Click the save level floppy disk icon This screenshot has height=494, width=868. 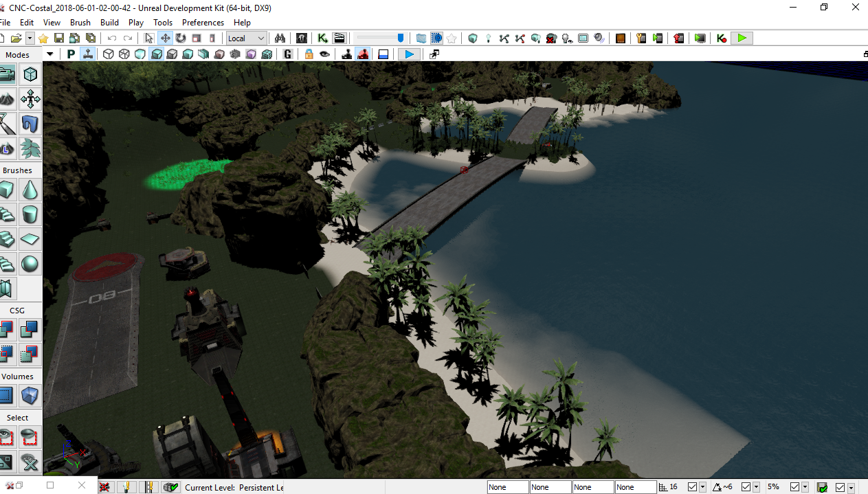coord(59,38)
